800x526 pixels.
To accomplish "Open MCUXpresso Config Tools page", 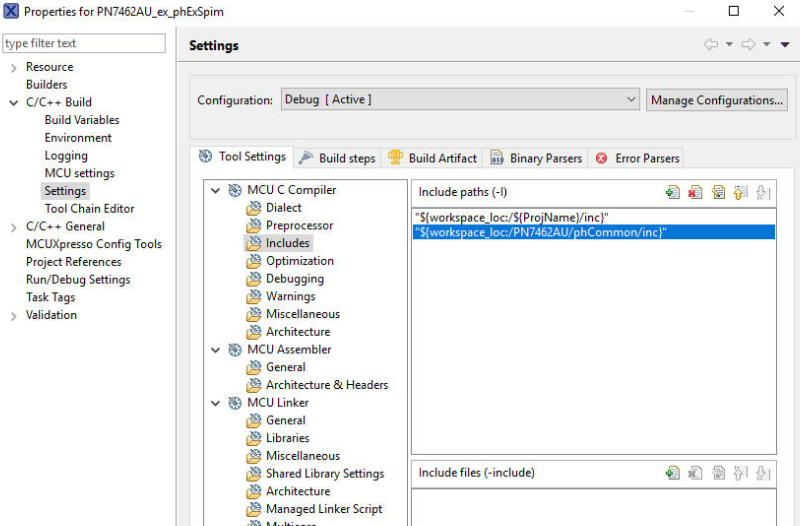I will 94,244.
